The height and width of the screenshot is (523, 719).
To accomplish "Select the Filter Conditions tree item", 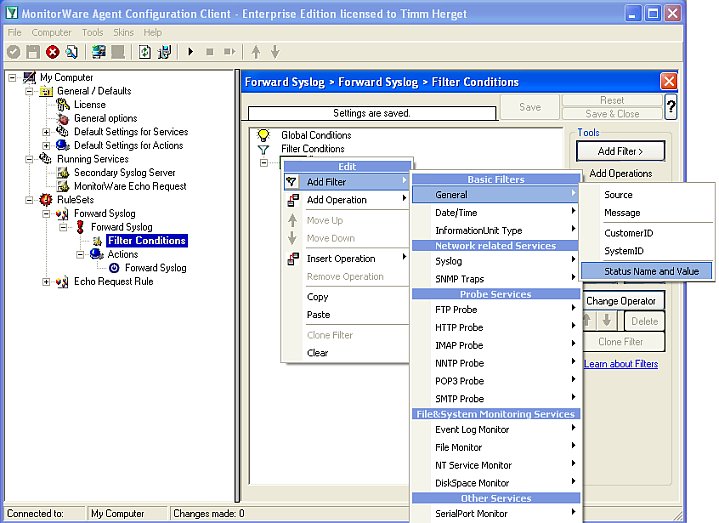I will 147,241.
